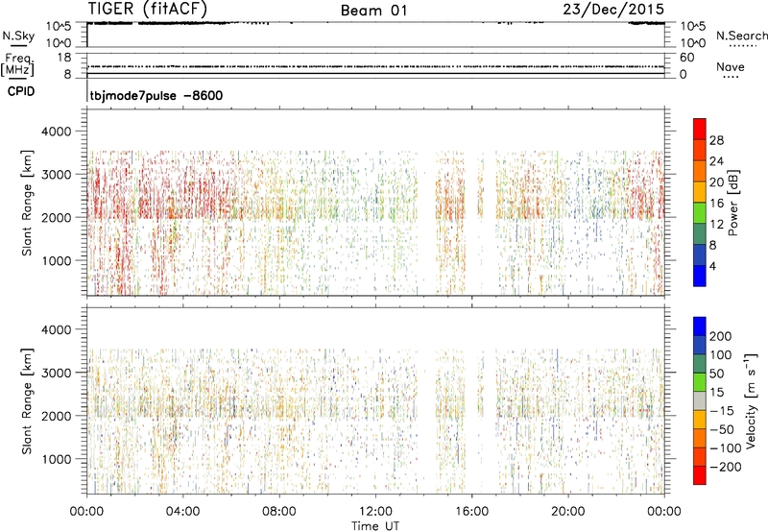Screen dimensions: 768x532
Task: Select the CPID row label
Action: tap(21, 91)
